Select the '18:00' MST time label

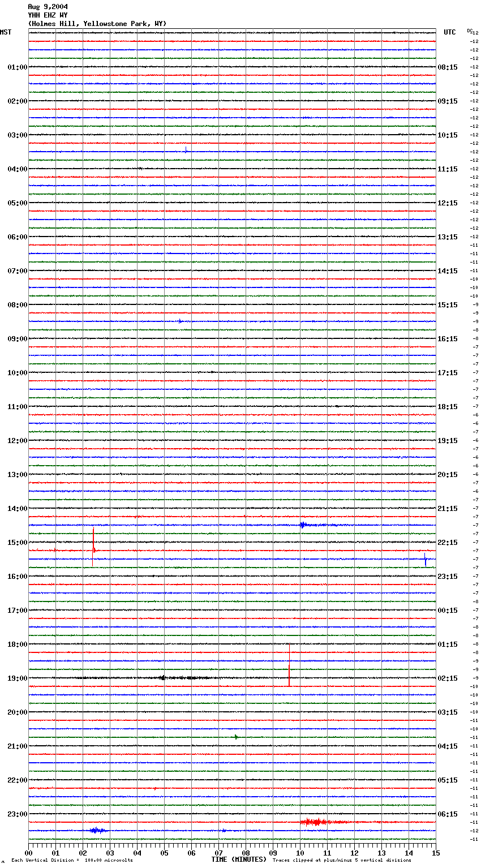(x=18, y=644)
